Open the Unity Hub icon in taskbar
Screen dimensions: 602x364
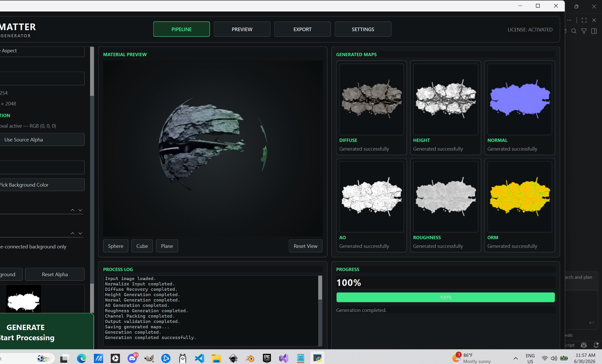coord(115,358)
